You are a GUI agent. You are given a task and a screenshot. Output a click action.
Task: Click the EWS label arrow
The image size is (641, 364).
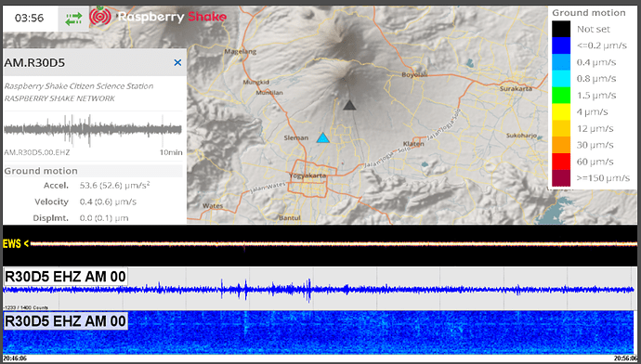26,243
